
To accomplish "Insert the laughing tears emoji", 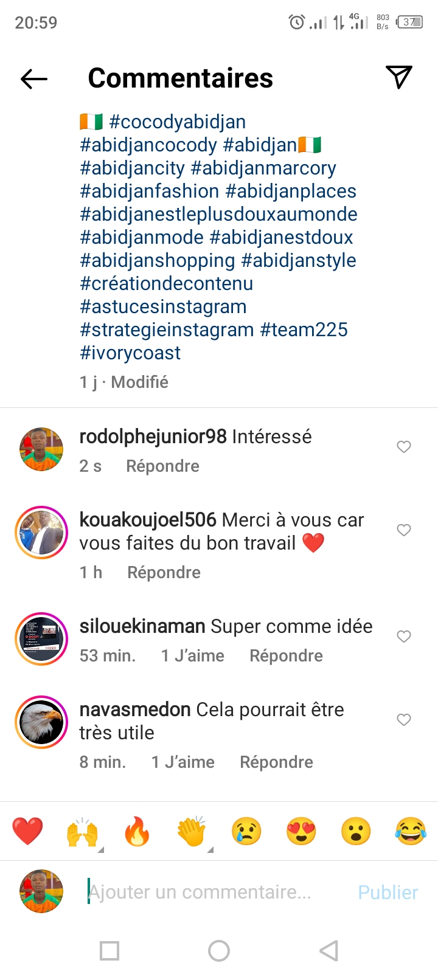I will click(411, 831).
